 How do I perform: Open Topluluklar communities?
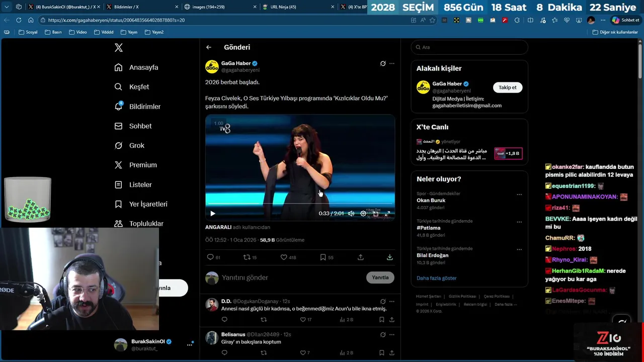[139, 223]
